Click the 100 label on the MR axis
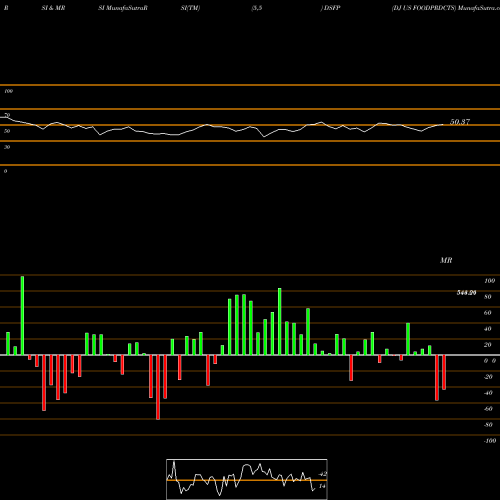Screen dimensions: 500x500 point(489,281)
